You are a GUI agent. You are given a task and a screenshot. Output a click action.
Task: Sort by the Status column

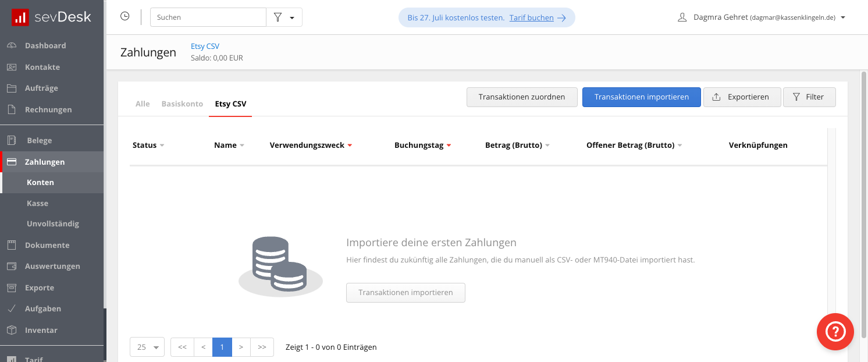[148, 145]
